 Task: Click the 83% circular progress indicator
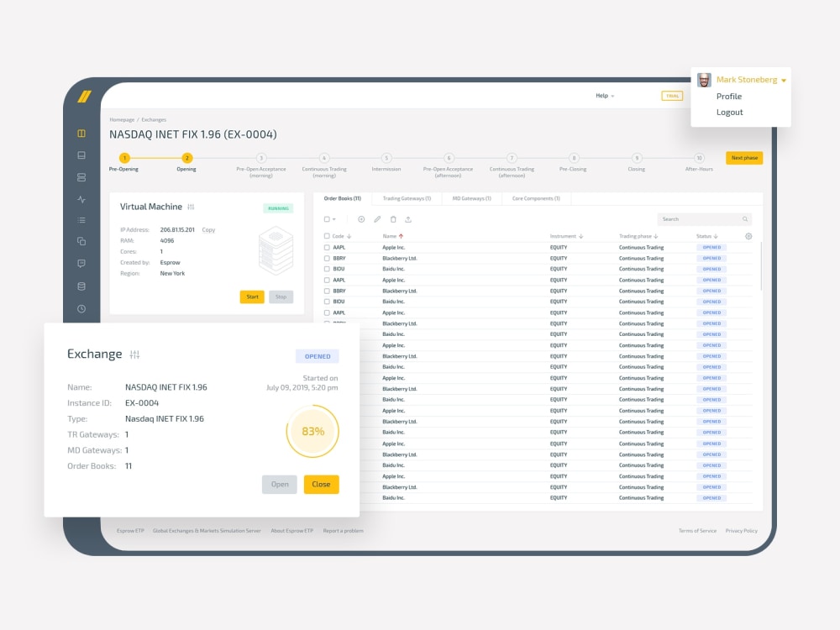click(312, 431)
